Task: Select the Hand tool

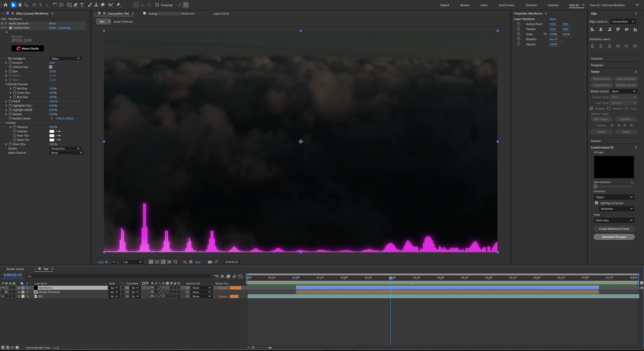Action: point(20,5)
